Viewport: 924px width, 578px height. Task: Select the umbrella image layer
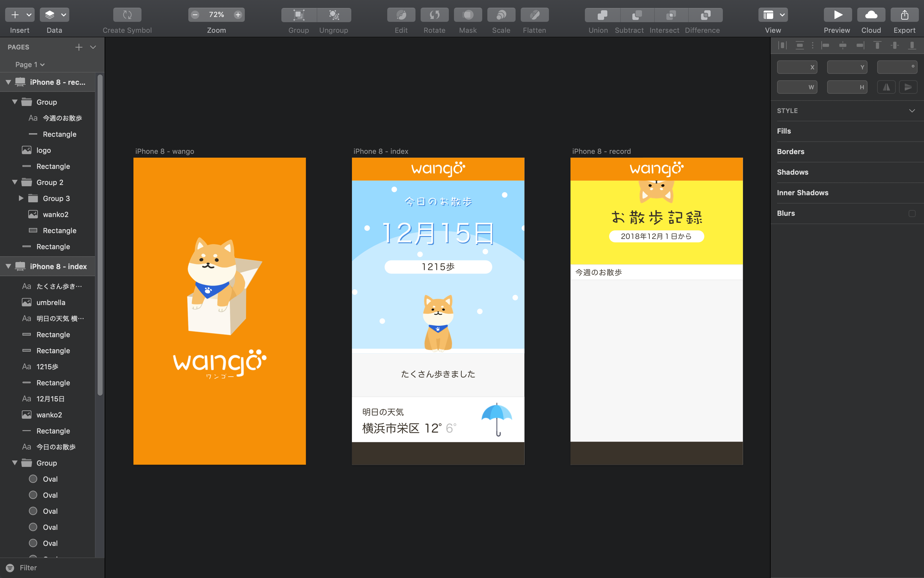tap(51, 302)
